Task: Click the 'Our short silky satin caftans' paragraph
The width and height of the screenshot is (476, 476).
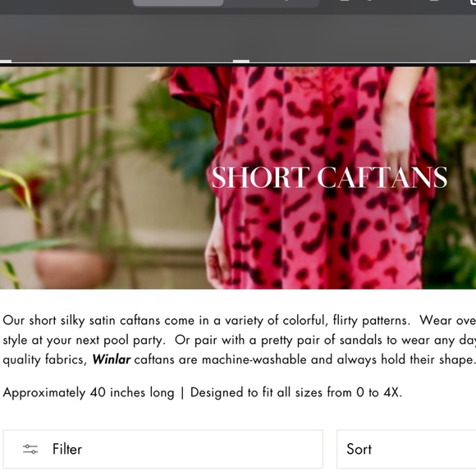Action: 240,340
